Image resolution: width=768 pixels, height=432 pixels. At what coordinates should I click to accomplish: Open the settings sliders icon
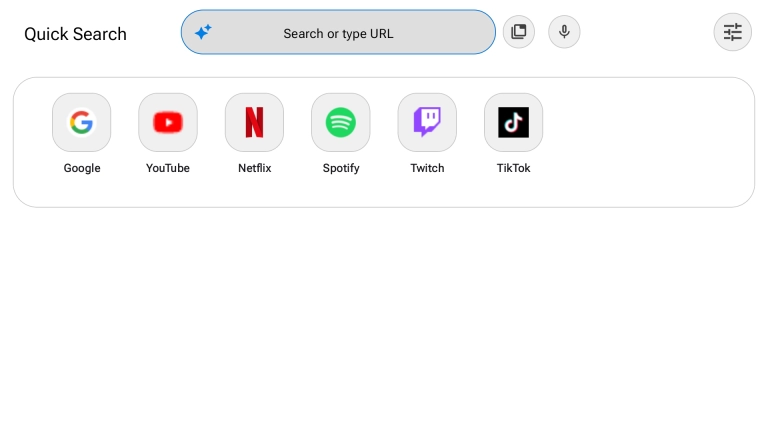(x=732, y=32)
